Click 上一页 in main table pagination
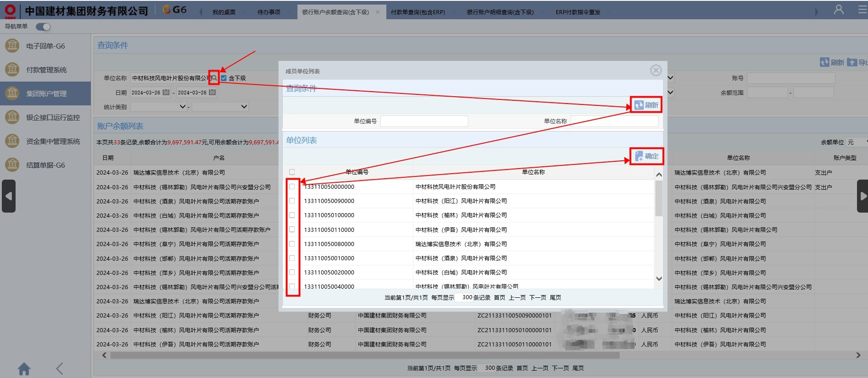This screenshot has height=378, width=868. [x=540, y=368]
